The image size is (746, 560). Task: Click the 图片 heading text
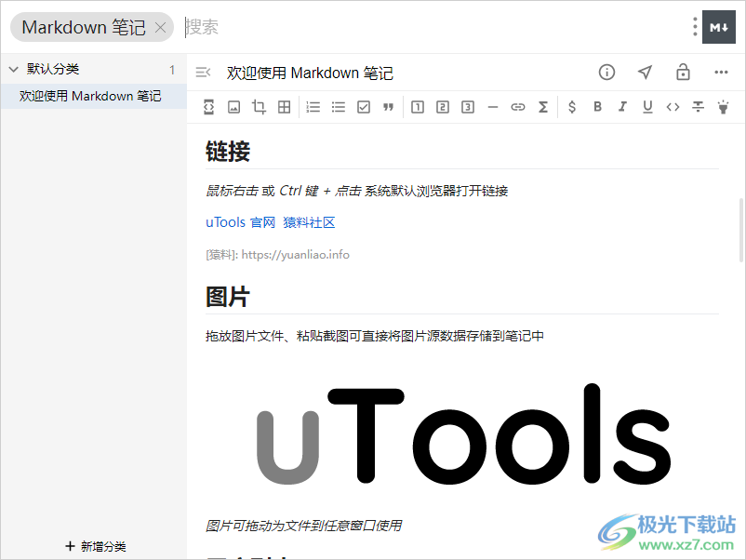[x=228, y=297]
